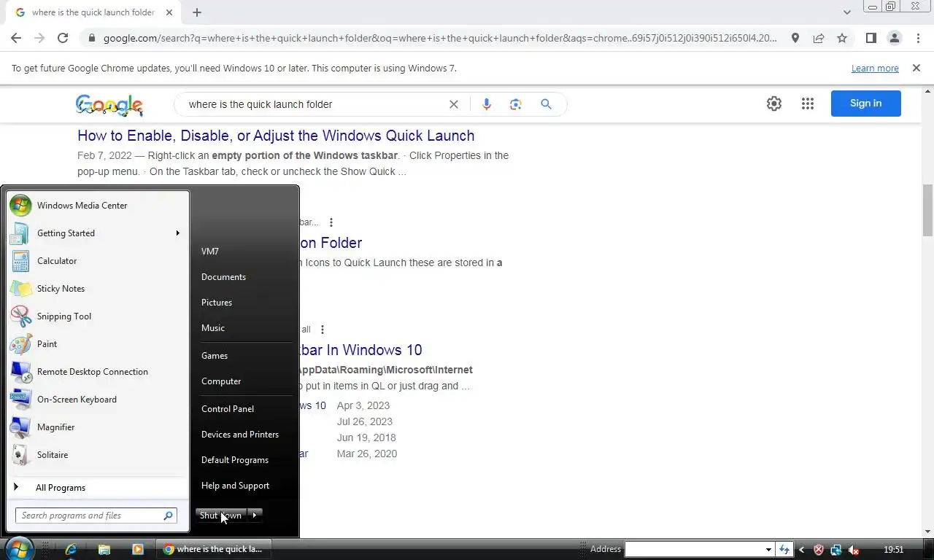Click the Chrome back arrow
This screenshot has width=934, height=560.
pyautogui.click(x=16, y=38)
